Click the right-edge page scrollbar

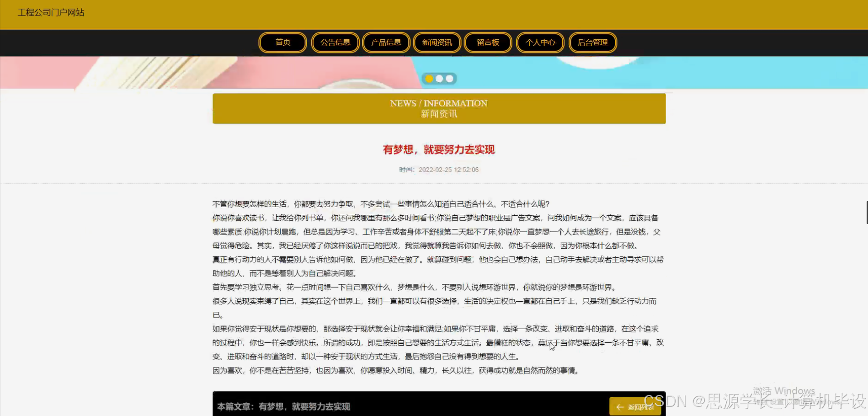click(865, 212)
